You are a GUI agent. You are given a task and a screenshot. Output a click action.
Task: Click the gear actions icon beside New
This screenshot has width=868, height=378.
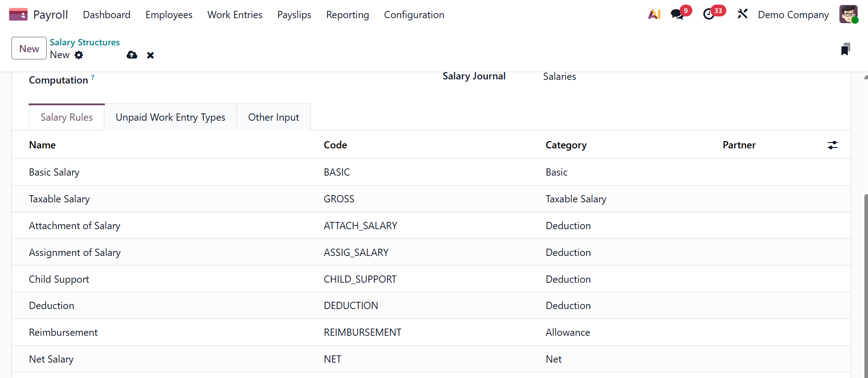(x=79, y=55)
